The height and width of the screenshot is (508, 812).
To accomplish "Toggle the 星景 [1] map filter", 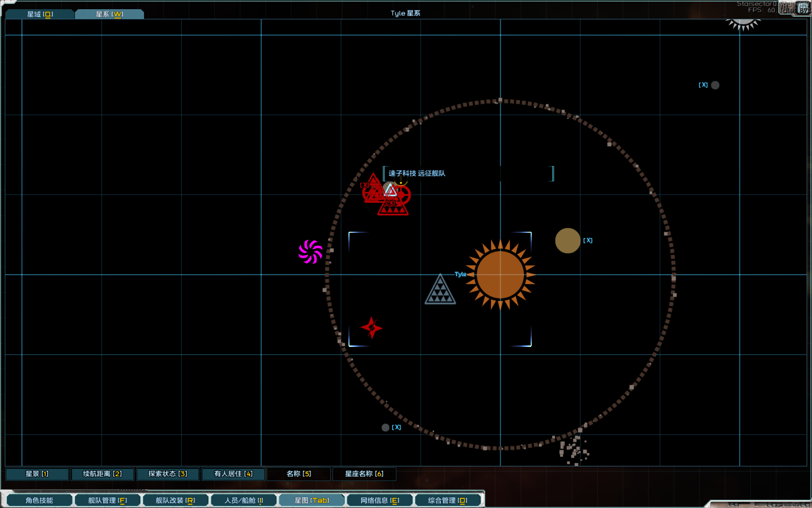I will [x=37, y=474].
